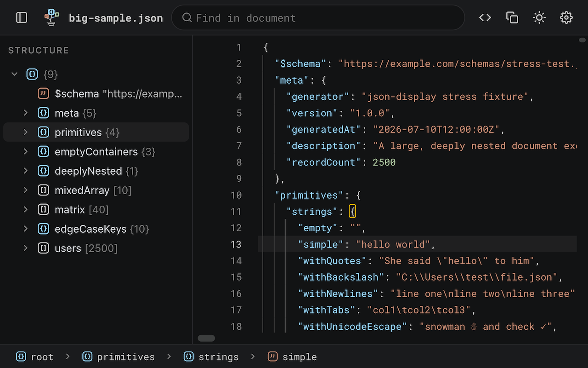The height and width of the screenshot is (368, 588).
Task: Toggle light theme with sun icon
Action: click(x=539, y=17)
